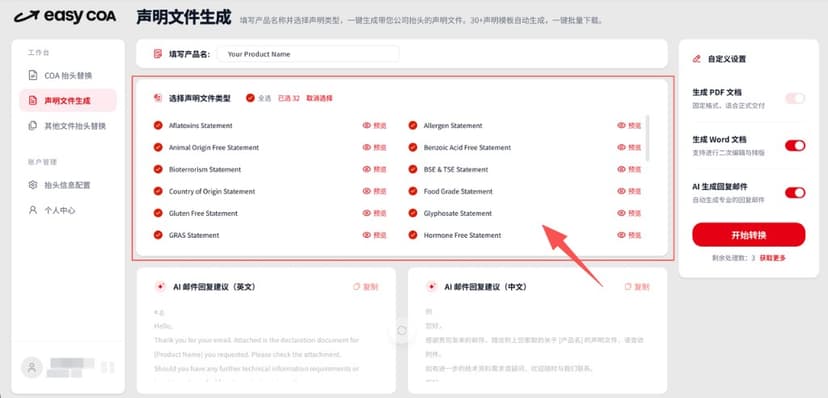Uncheck Bioterrorism Statement checkbox

157,169
